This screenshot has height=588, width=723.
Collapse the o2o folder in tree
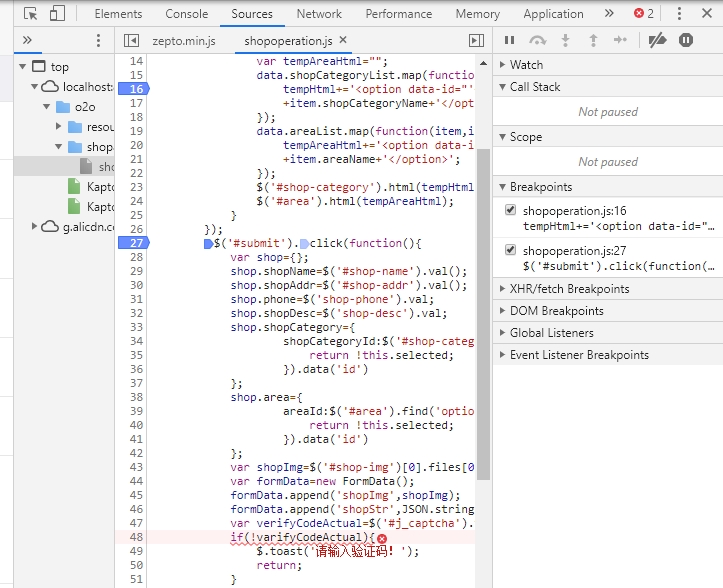tap(46, 107)
